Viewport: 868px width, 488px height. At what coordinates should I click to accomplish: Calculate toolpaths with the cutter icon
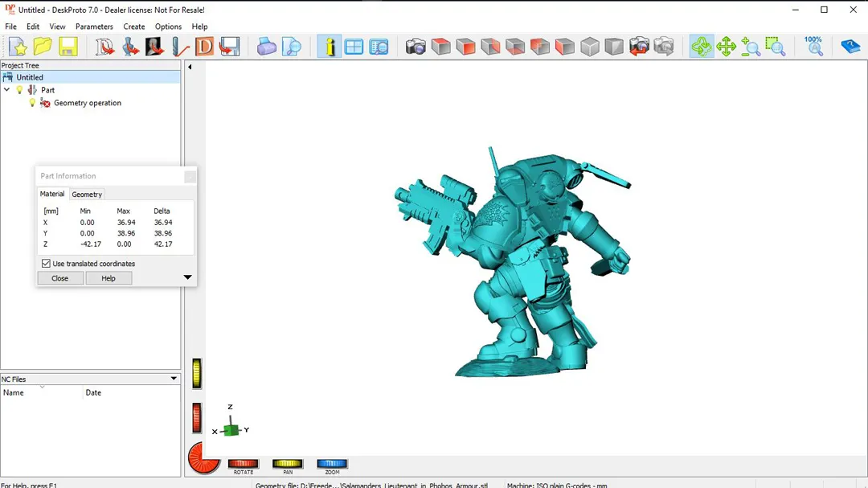click(180, 47)
